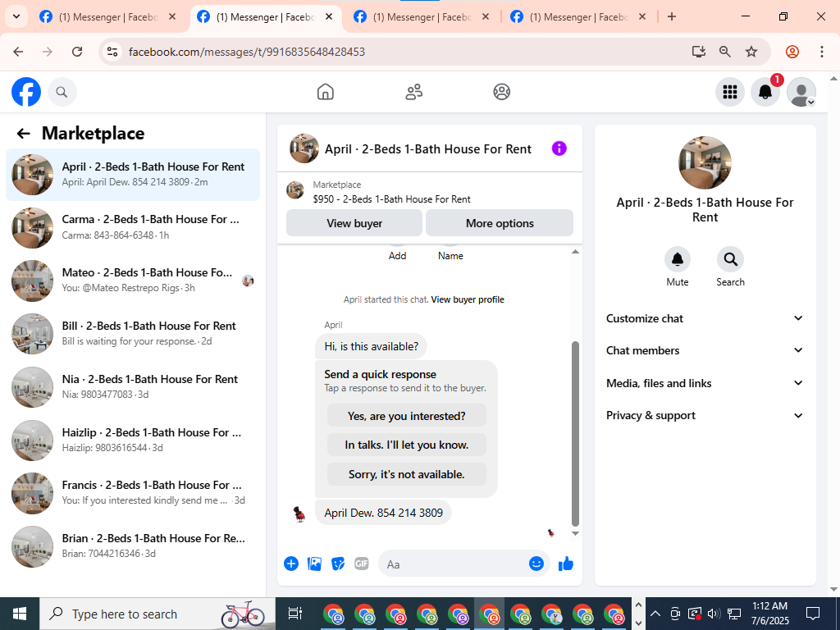Open Brian's house rental conversation
840x630 pixels.
point(133,546)
